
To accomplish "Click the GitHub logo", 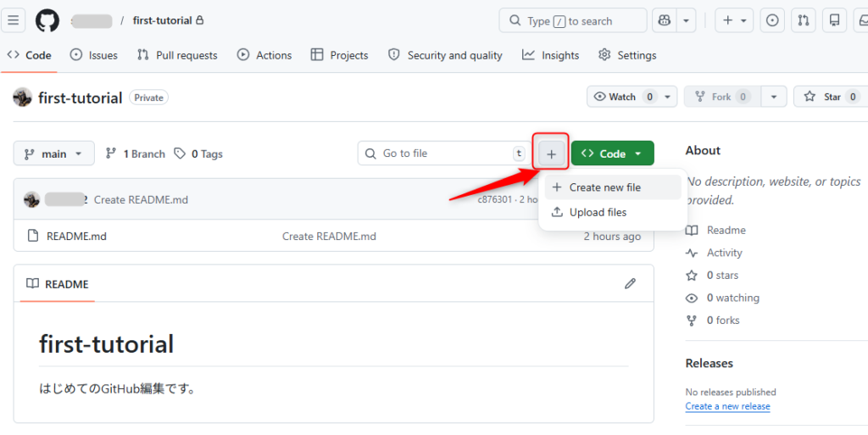I will (47, 20).
